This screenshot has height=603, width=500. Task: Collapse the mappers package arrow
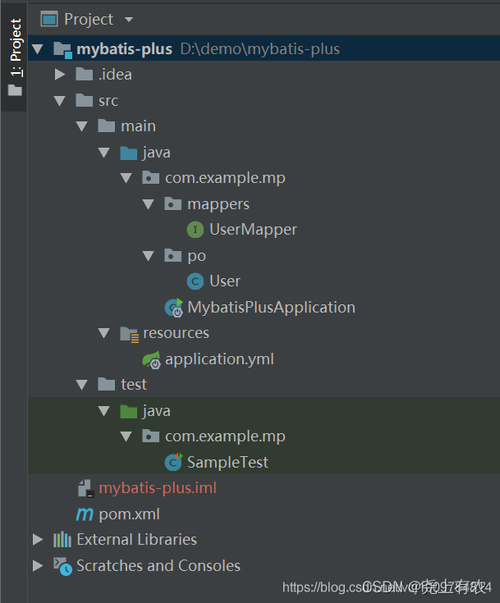(148, 204)
